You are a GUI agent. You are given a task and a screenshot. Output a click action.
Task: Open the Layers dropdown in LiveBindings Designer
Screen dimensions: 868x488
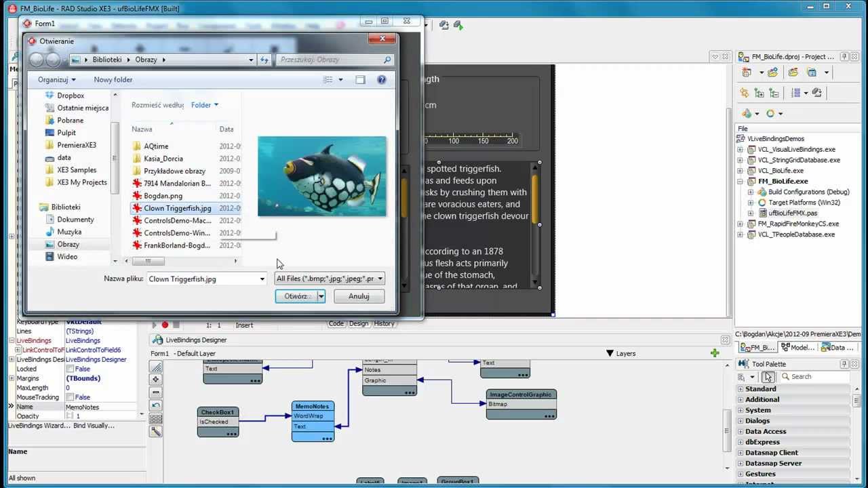pos(620,353)
